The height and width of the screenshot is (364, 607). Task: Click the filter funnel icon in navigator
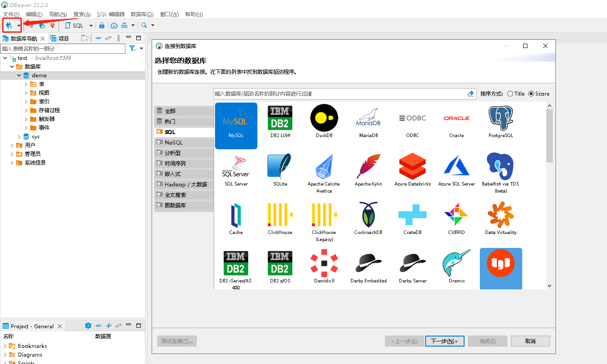click(x=132, y=48)
